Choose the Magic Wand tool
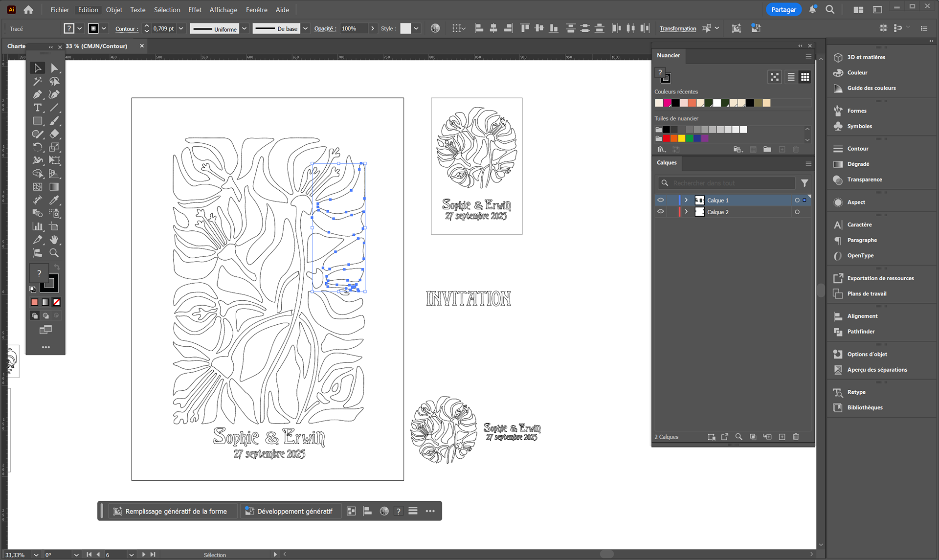Screen dimensions: 939x560 tap(37, 81)
